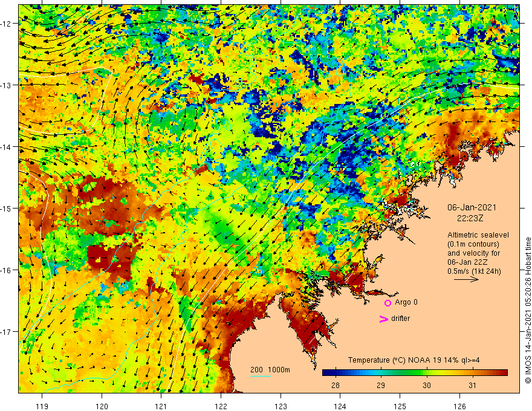Click the '(0.1m contours)' text
The width and height of the screenshot is (532, 411).
click(x=473, y=244)
